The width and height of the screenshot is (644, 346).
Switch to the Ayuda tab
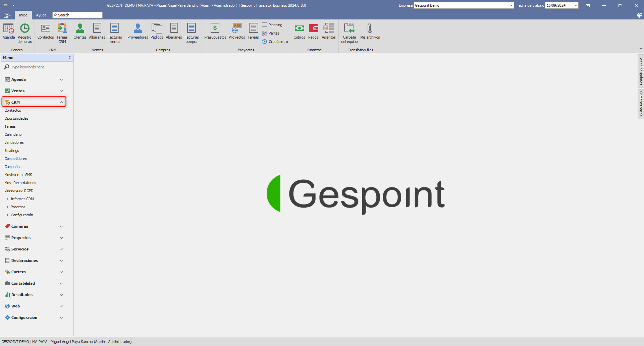point(41,15)
